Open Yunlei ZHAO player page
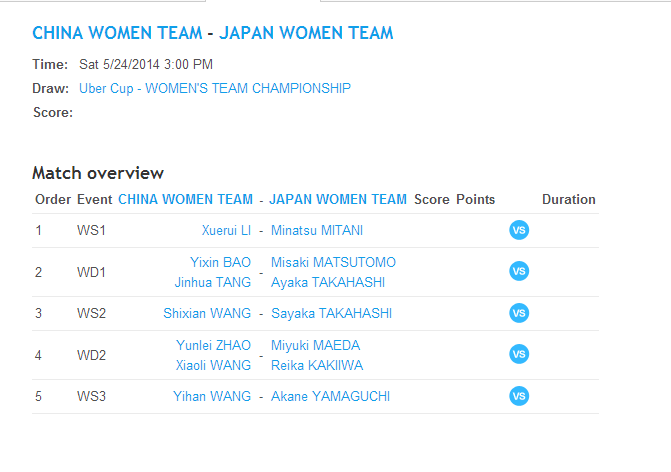Viewport: 671px width, 472px height. click(x=213, y=345)
